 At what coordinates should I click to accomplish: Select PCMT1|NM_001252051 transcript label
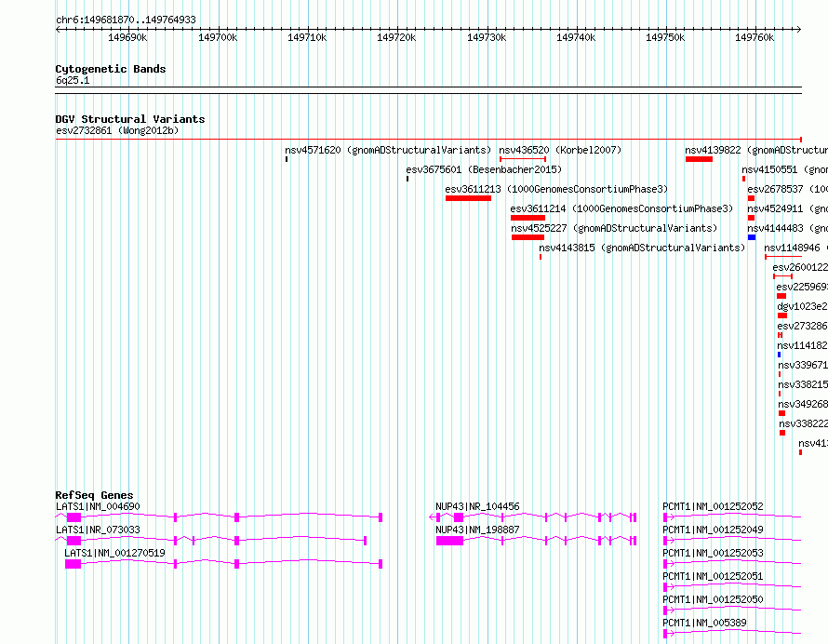point(713,576)
